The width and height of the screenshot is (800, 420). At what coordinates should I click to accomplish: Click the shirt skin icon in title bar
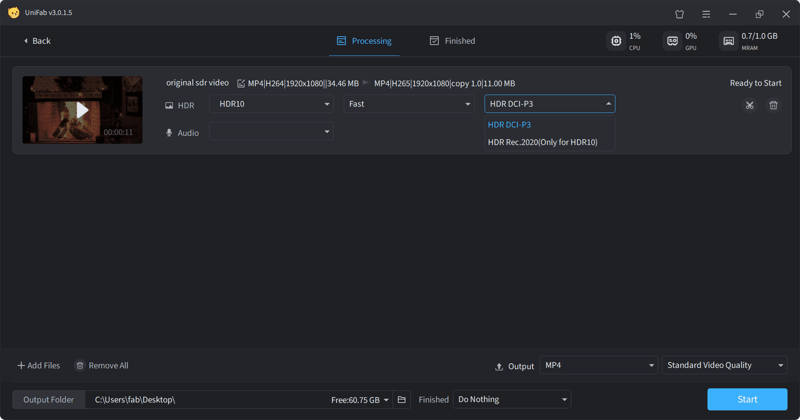(x=680, y=14)
